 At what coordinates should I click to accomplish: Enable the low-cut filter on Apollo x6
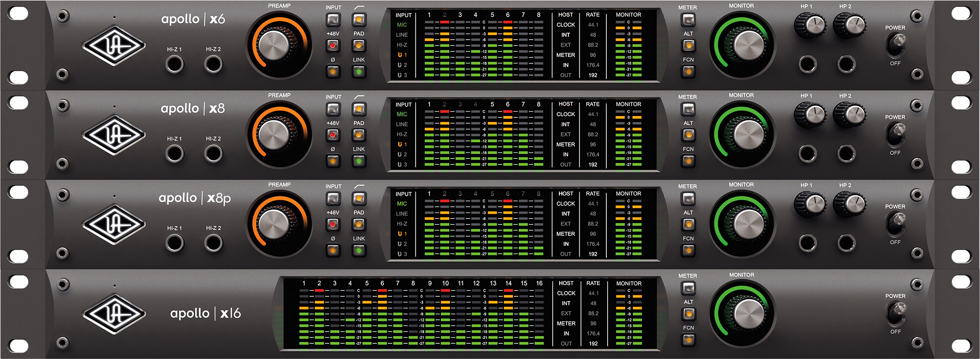point(359,20)
